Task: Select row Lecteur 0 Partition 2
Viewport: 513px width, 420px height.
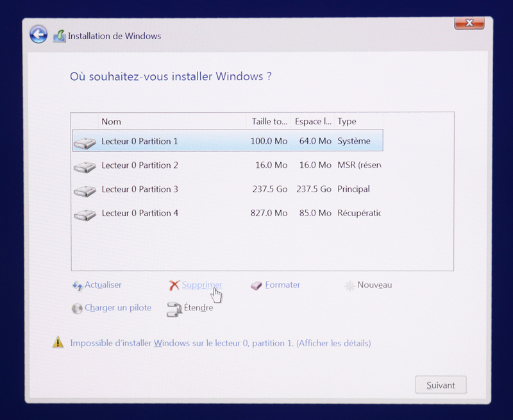Action: click(228, 165)
